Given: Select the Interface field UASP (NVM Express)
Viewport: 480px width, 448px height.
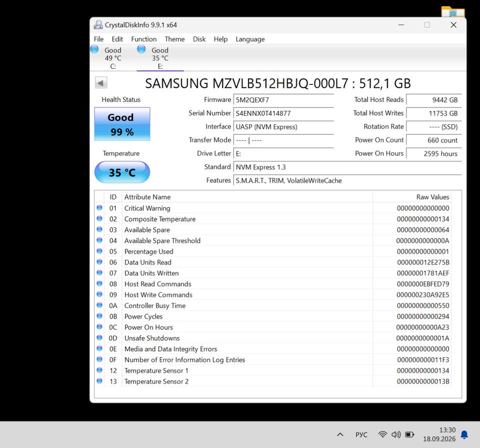Looking at the screenshot, I should click(283, 127).
